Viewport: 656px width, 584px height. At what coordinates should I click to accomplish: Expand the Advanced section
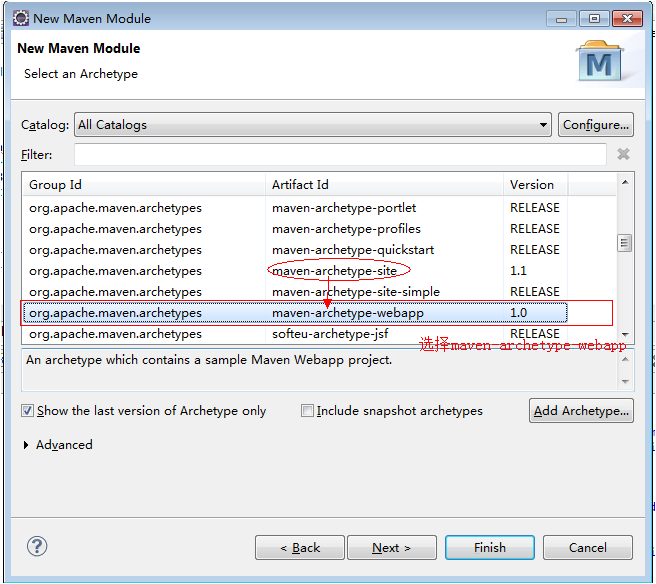pyautogui.click(x=26, y=445)
